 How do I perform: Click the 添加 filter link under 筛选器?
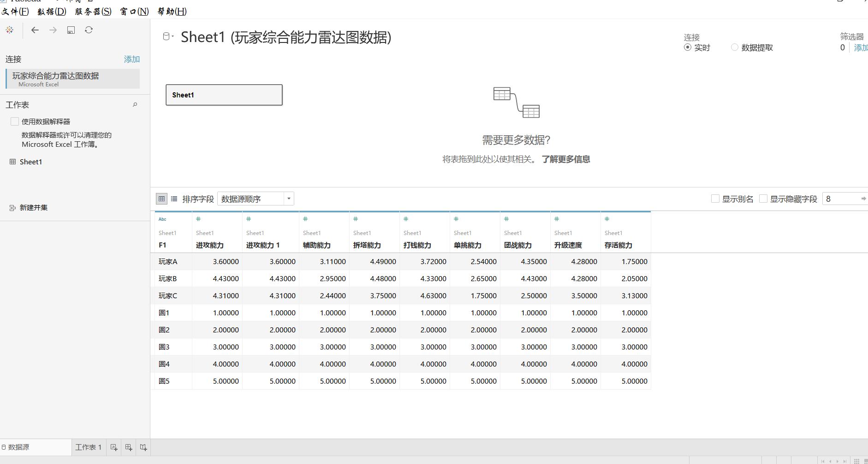coord(861,48)
